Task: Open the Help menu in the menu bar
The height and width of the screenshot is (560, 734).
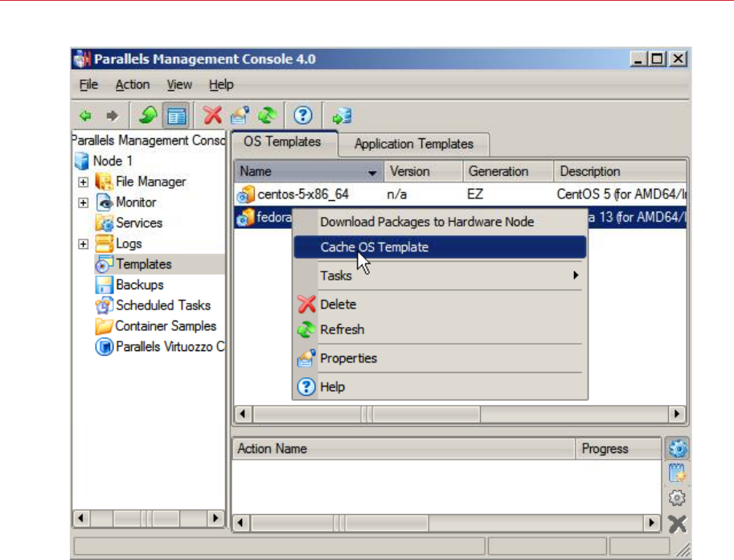Action: tap(221, 84)
